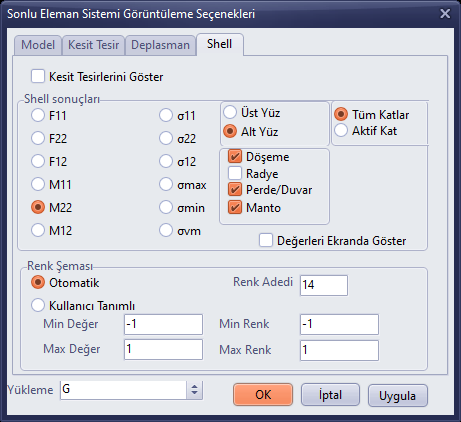
Task: Select the F11 shell result option
Action: click(38, 115)
